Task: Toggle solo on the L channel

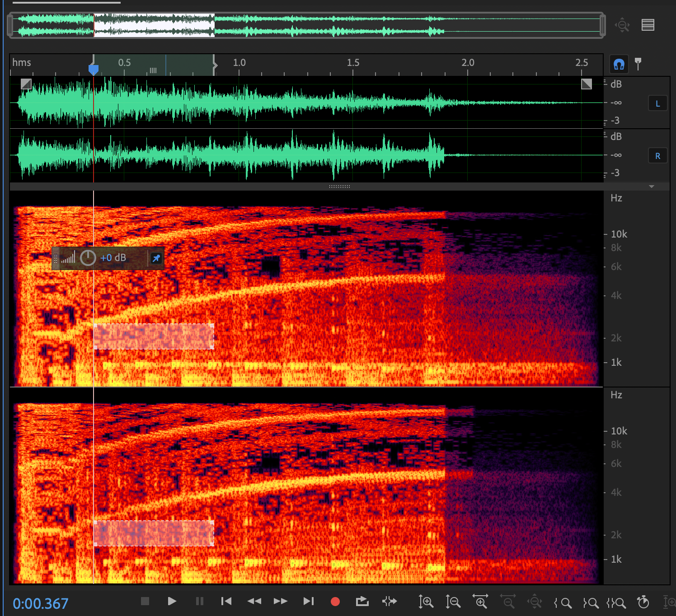Action: tap(658, 103)
